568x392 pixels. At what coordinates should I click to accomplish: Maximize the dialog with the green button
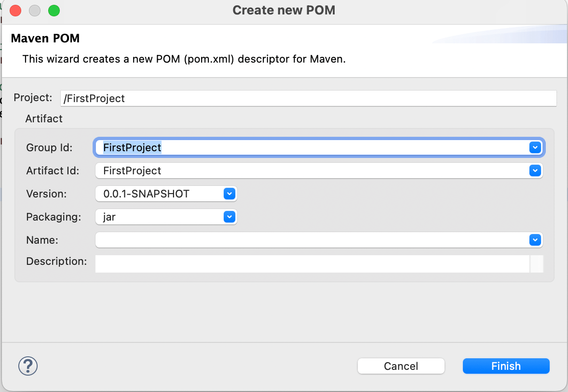[x=54, y=10]
